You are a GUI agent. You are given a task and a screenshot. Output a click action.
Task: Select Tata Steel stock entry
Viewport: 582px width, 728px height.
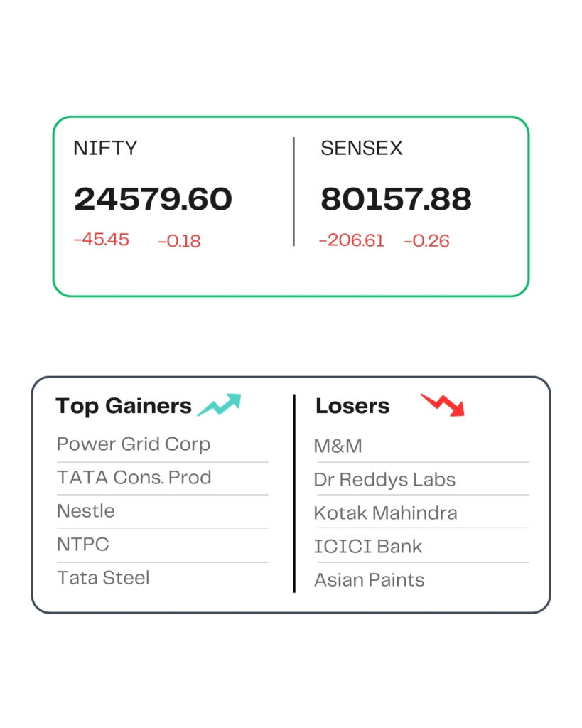[x=103, y=577]
